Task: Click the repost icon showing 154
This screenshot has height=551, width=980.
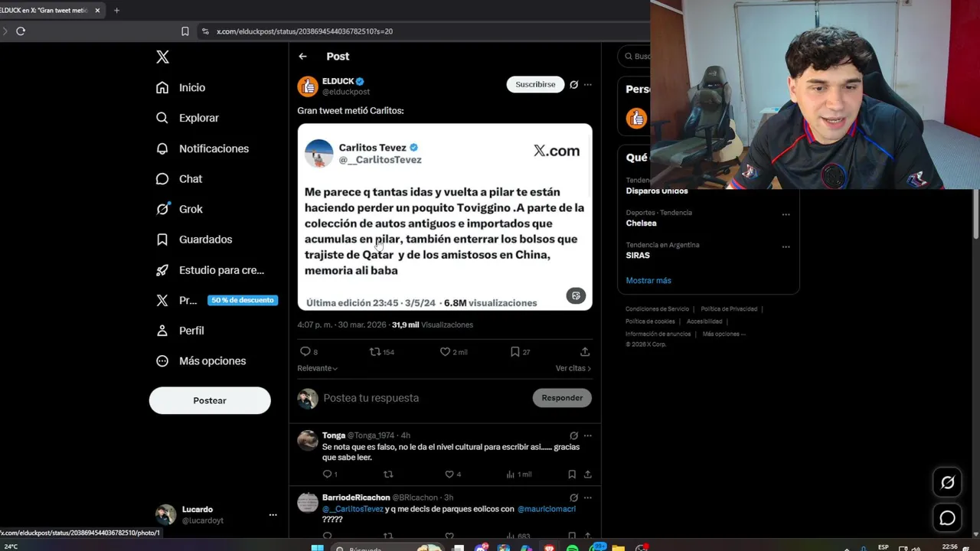Action: coord(381,351)
